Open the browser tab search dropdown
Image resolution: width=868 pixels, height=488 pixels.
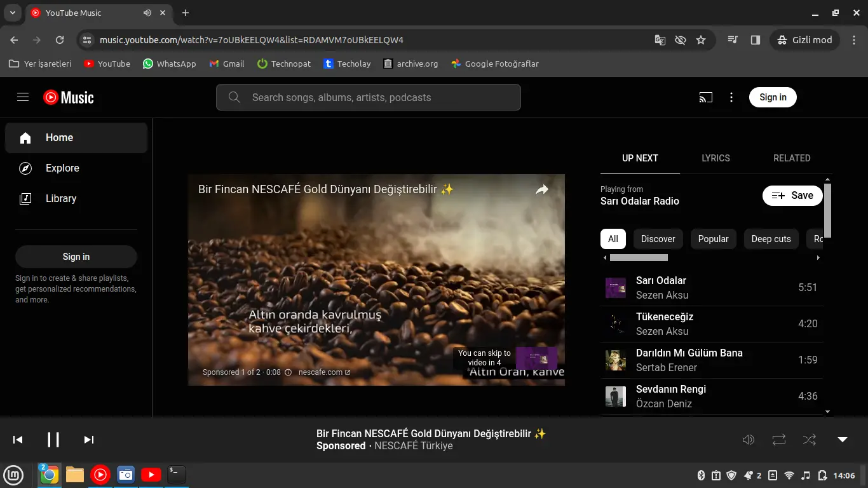coord(12,13)
